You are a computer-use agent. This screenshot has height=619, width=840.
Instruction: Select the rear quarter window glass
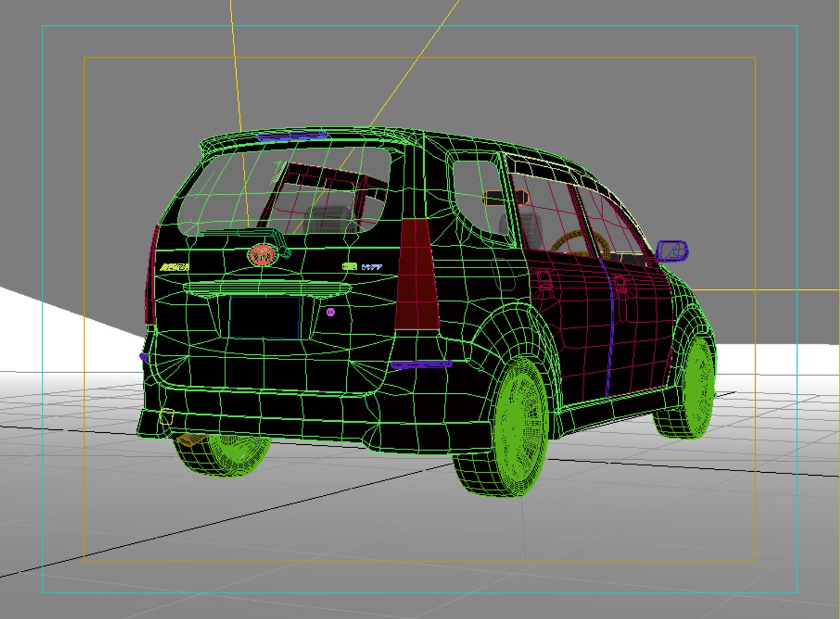(478, 198)
